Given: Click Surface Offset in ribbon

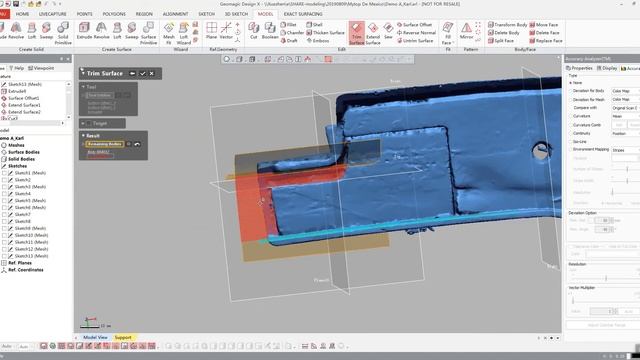Looking at the screenshot, I should (x=414, y=24).
